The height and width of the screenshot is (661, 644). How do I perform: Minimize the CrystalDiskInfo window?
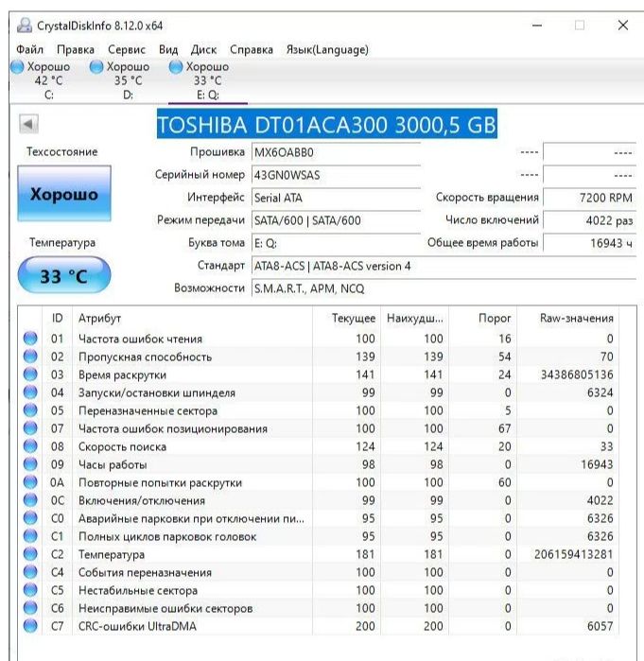[537, 26]
